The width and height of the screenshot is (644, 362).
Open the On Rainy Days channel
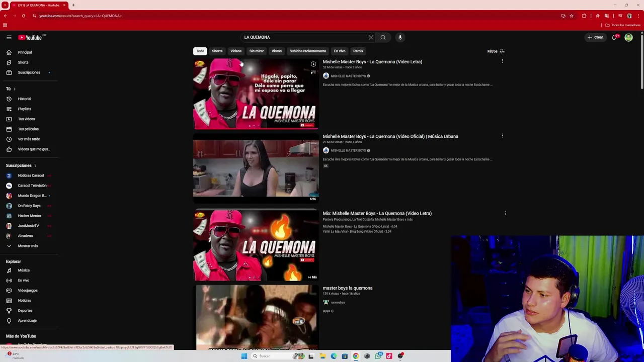click(x=29, y=206)
